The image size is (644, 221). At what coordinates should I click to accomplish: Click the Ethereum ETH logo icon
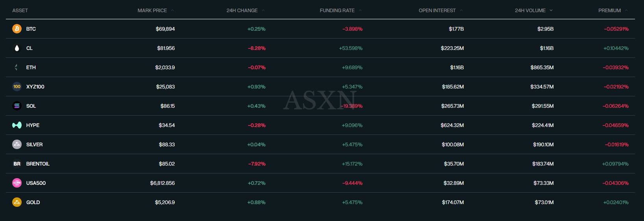[x=17, y=67]
